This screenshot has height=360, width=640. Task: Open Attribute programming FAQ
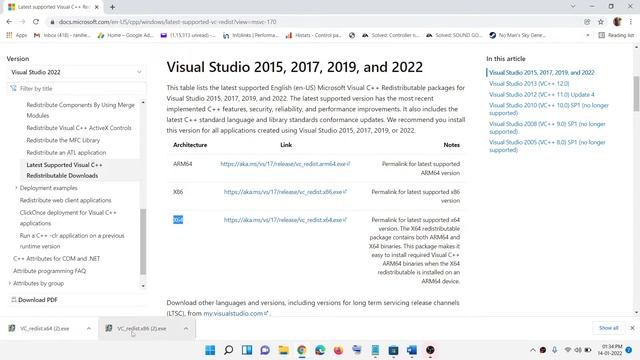(49, 271)
